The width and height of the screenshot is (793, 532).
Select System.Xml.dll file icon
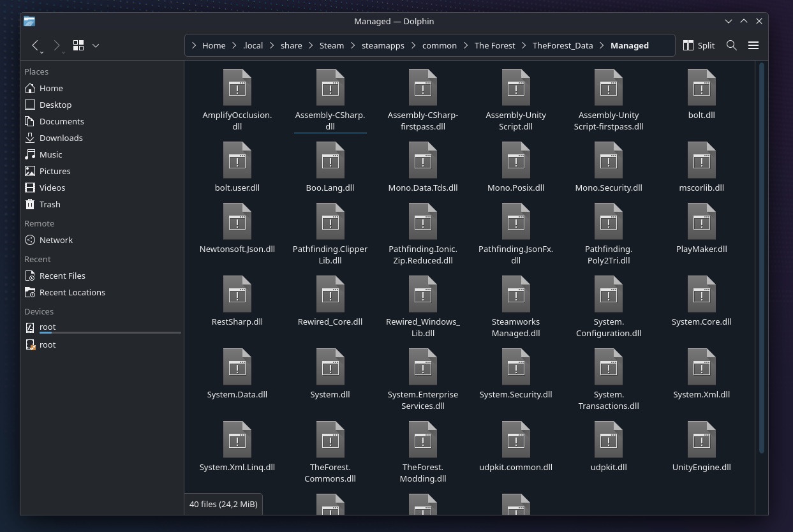point(702,367)
